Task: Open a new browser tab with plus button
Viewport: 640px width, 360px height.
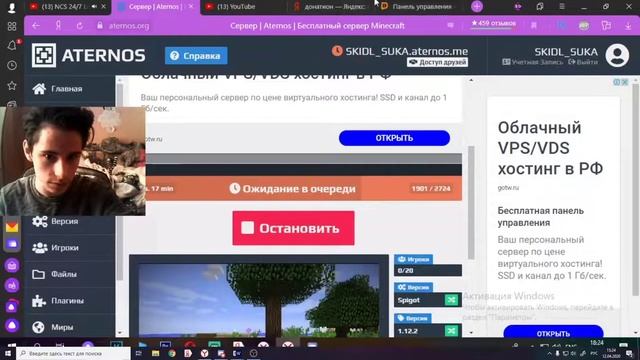Action: tap(477, 7)
